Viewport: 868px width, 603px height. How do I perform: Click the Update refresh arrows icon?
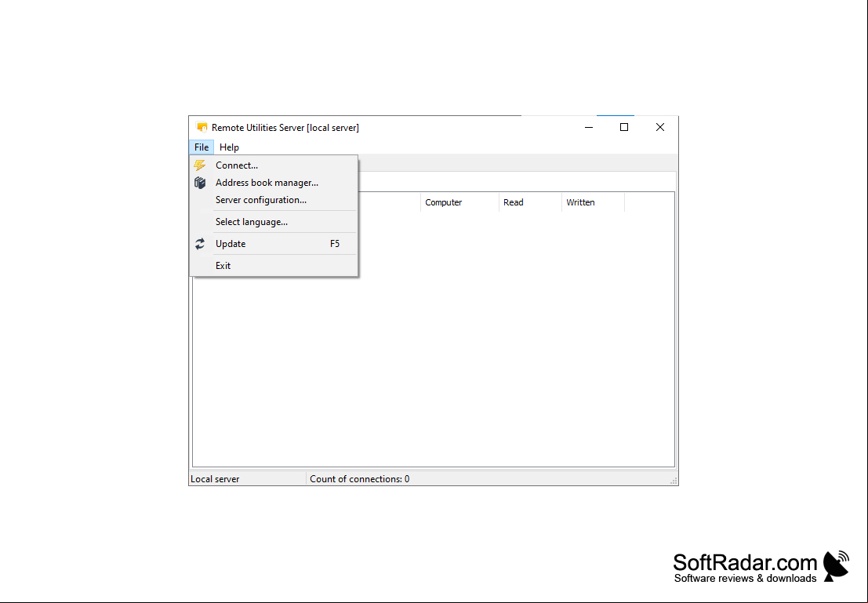(x=200, y=244)
